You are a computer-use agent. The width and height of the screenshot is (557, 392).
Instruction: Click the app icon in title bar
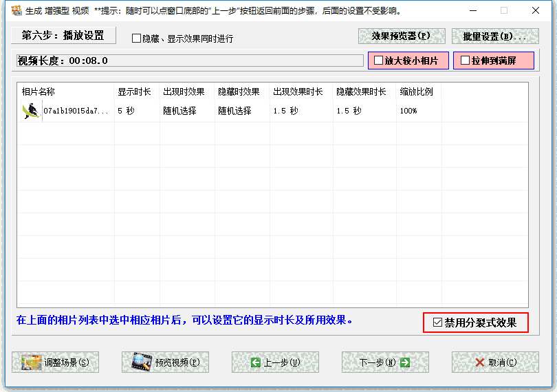point(17,10)
